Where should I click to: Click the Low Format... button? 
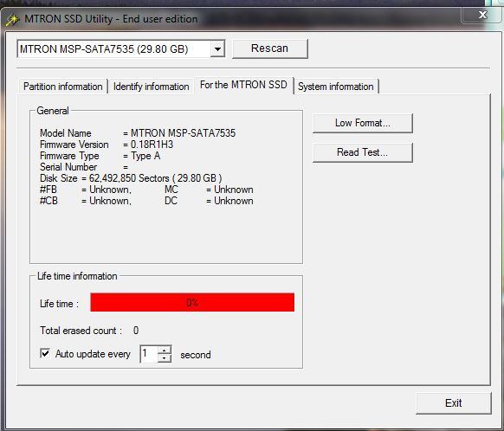(x=362, y=123)
